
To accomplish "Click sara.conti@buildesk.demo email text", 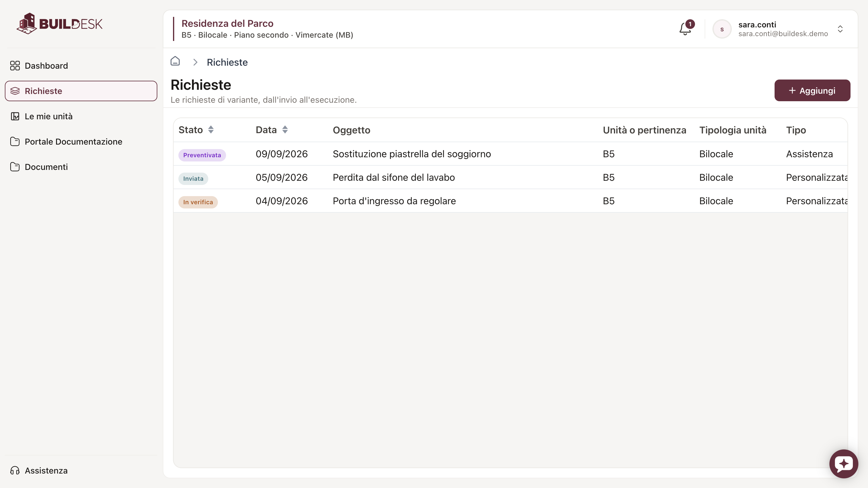I will tap(783, 34).
